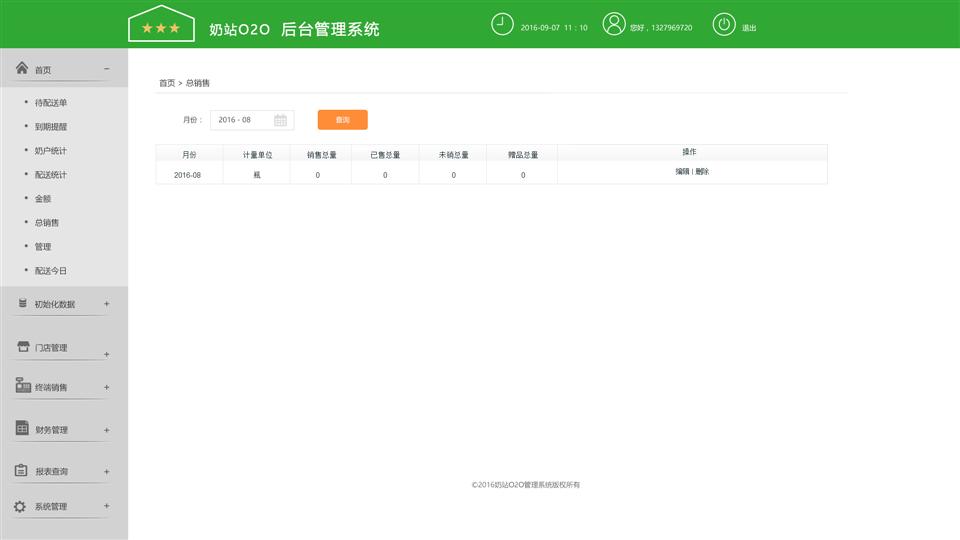Collapse the 首页 menu with minus sign
This screenshot has width=960, height=540.
[107, 69]
